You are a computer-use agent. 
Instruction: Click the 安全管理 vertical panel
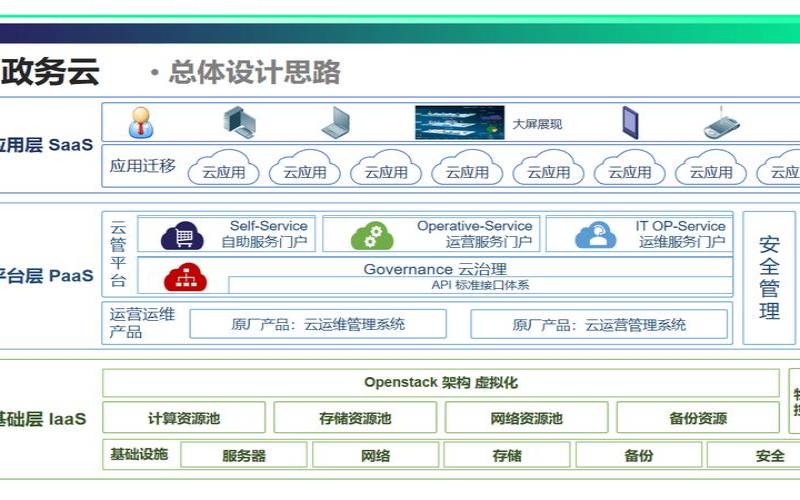pos(769,278)
